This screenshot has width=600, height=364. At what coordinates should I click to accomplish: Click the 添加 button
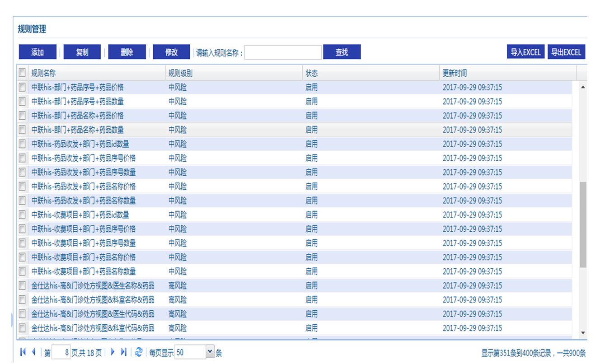pos(37,52)
